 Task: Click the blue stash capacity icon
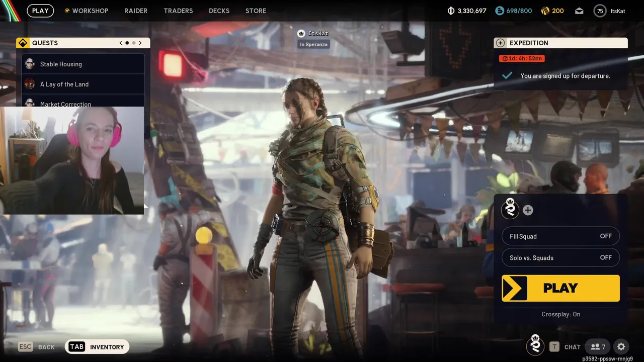tap(500, 11)
